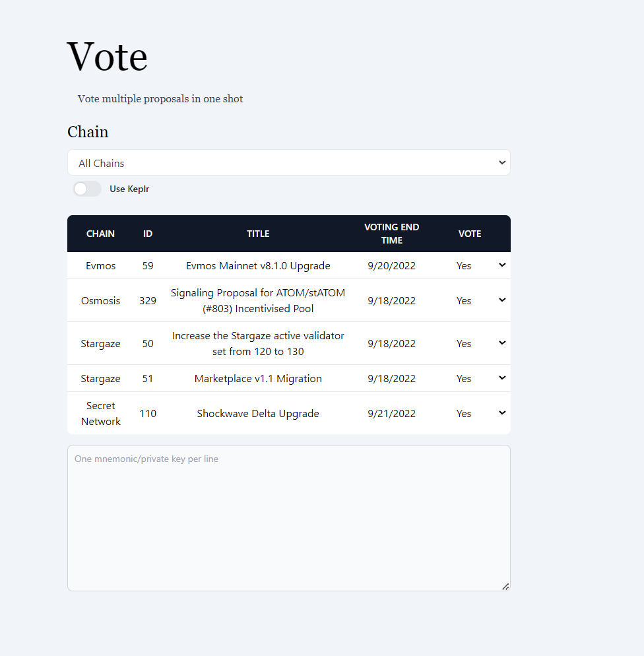Click the TITLE column header
This screenshot has width=644, height=656.
[258, 234]
